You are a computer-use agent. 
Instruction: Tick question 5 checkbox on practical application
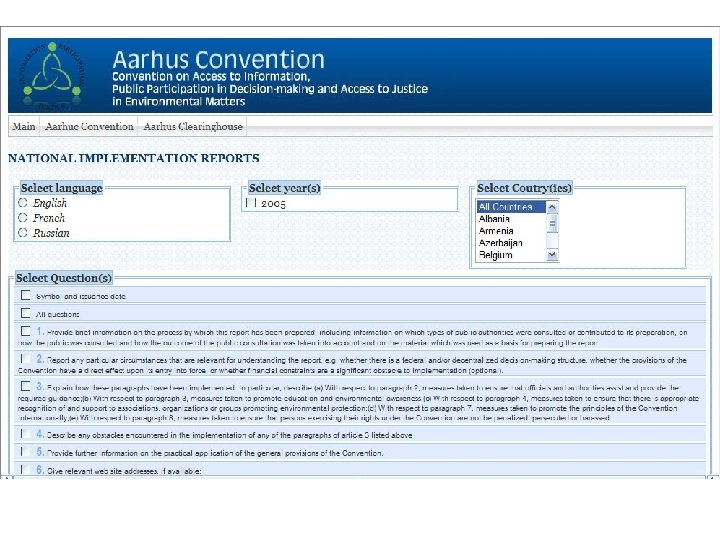point(26,451)
